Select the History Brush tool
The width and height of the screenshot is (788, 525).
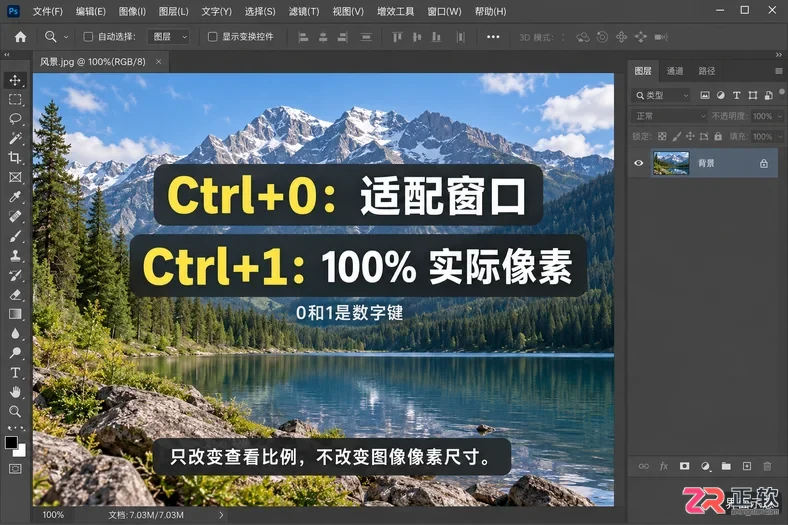[x=15, y=275]
